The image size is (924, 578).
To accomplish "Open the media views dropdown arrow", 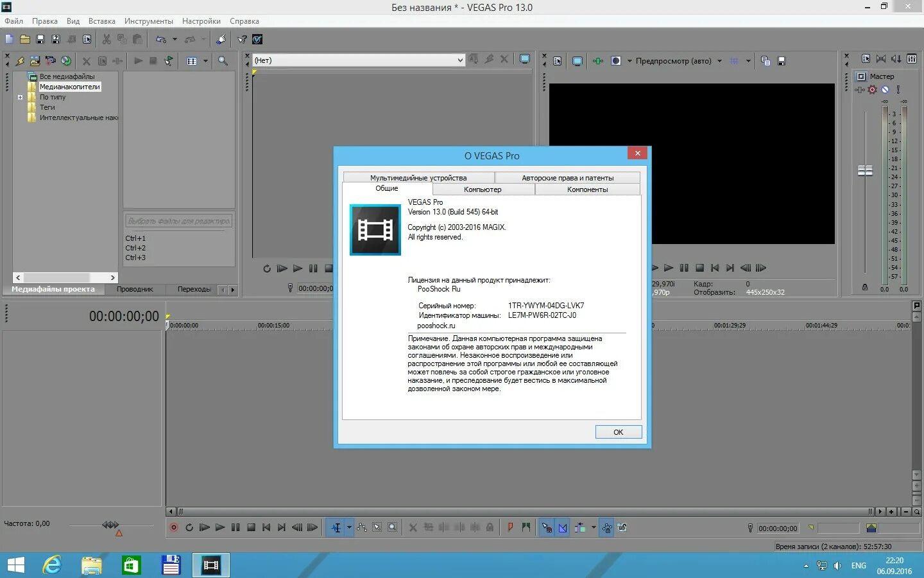I will coord(205,61).
